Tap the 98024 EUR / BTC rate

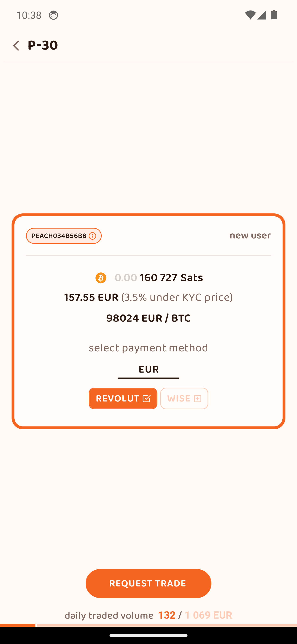[148, 318]
